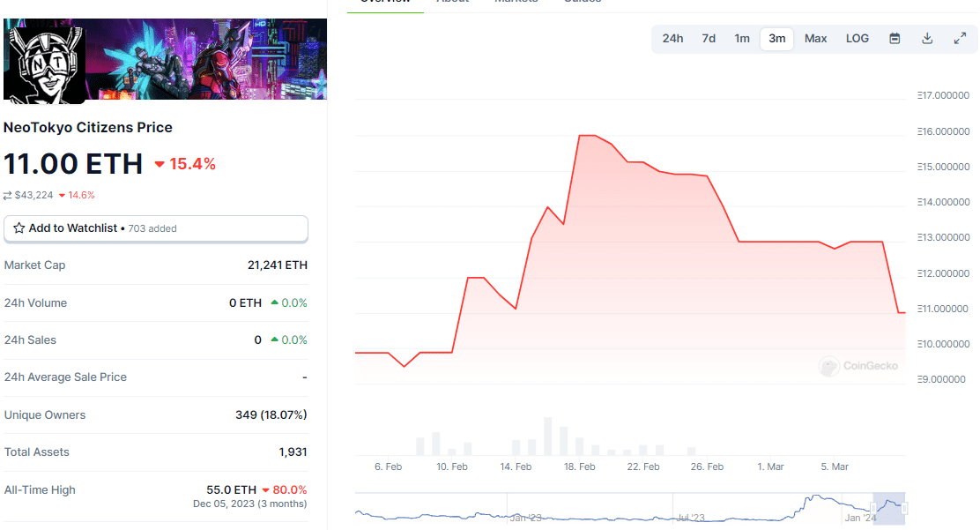
Task: Select the 24h chart range
Action: (x=672, y=39)
